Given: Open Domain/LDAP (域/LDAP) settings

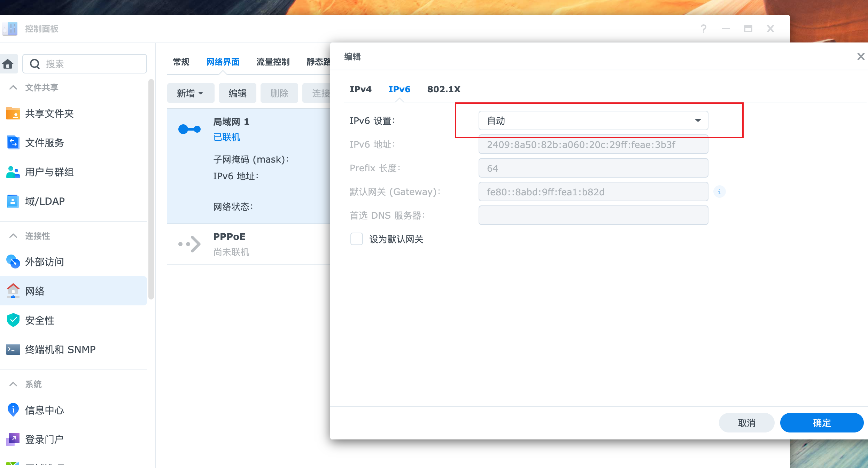Looking at the screenshot, I should (45, 201).
